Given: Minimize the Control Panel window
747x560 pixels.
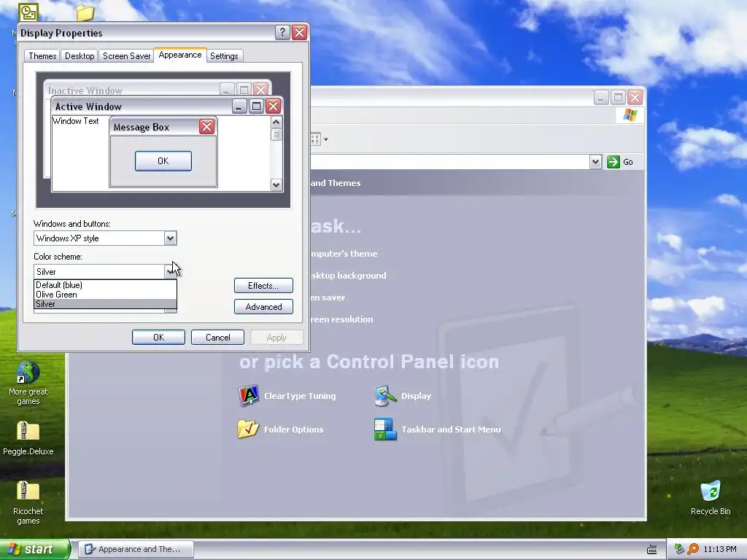Looking at the screenshot, I should point(601,98).
